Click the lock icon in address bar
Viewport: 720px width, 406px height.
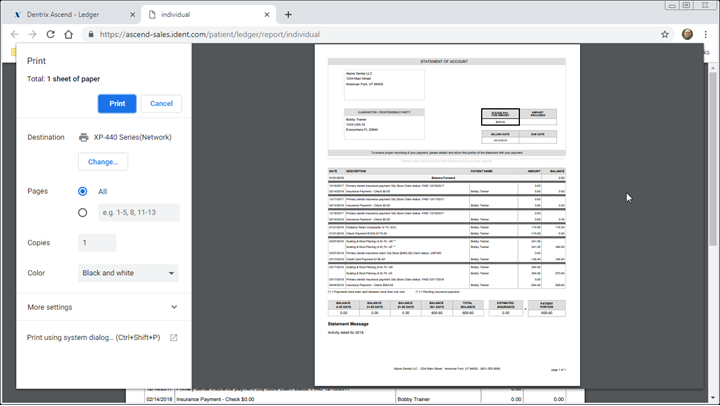point(91,34)
